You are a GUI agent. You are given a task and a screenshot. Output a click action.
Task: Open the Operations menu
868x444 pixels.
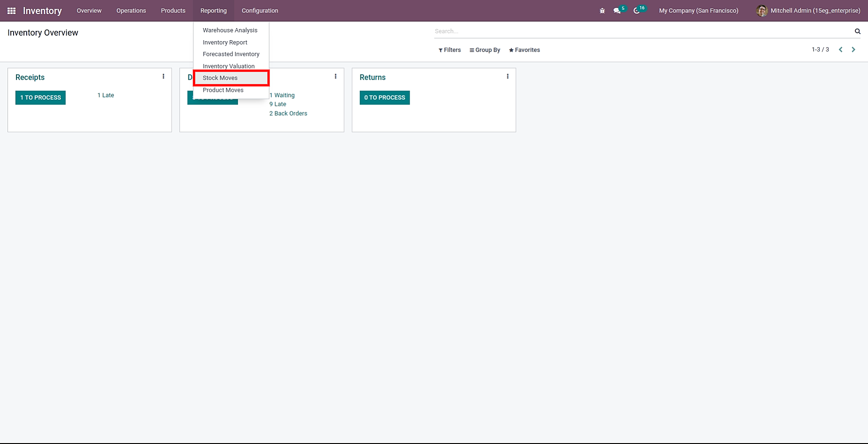point(131,10)
